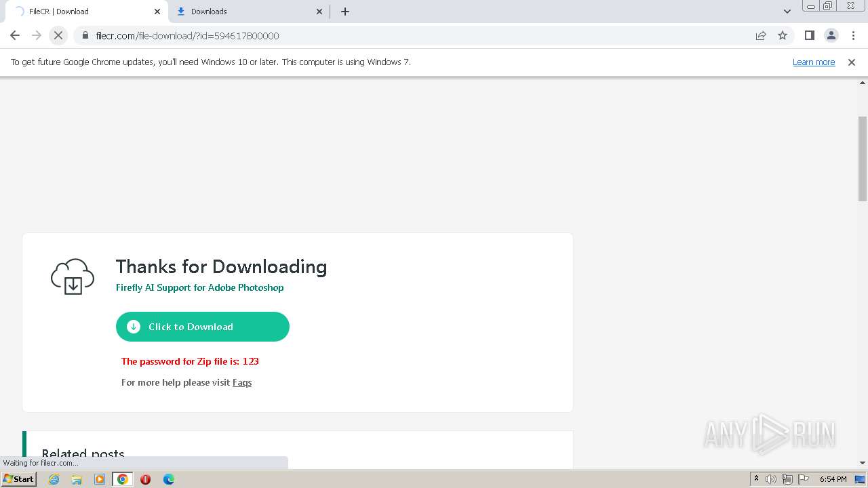The width and height of the screenshot is (868, 488).
Task: Click the Show desktop button
Action: pyautogui.click(x=861, y=479)
